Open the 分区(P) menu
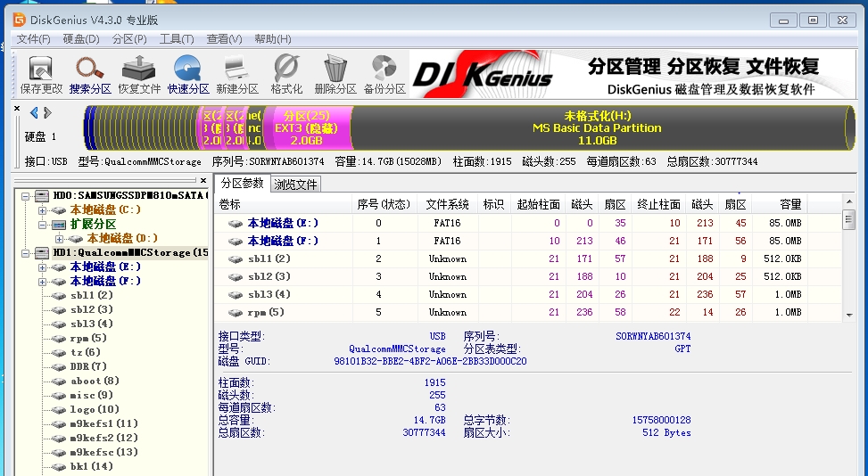The height and width of the screenshot is (476, 868). (129, 39)
